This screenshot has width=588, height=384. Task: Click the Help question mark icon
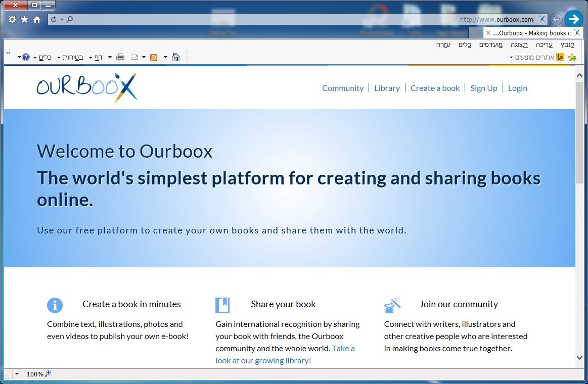tap(25, 57)
